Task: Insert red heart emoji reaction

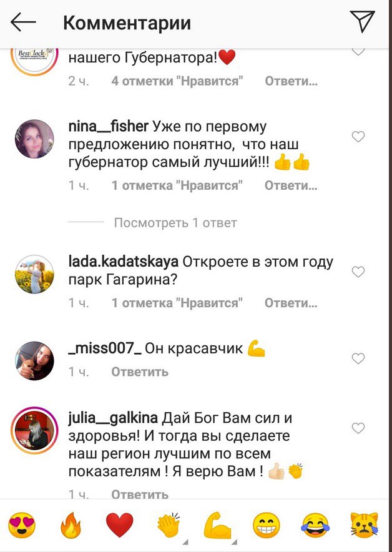Action: click(x=120, y=525)
